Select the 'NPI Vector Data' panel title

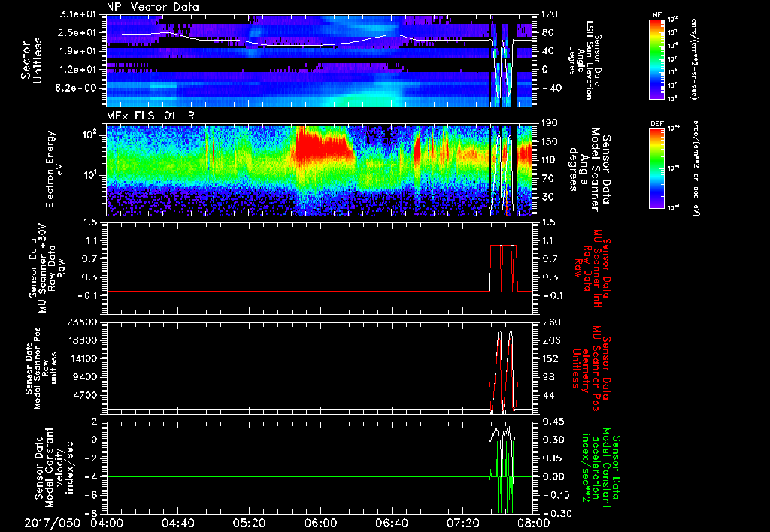click(x=153, y=7)
